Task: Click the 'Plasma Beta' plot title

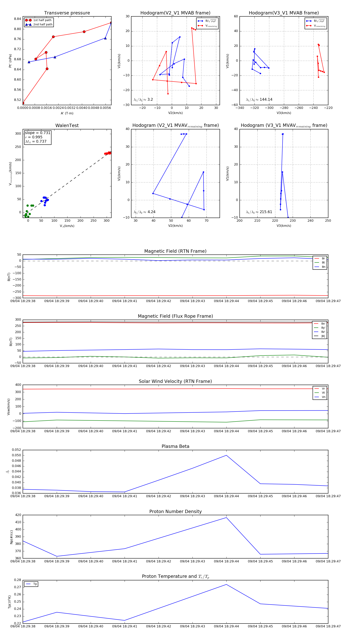Action: [x=175, y=446]
